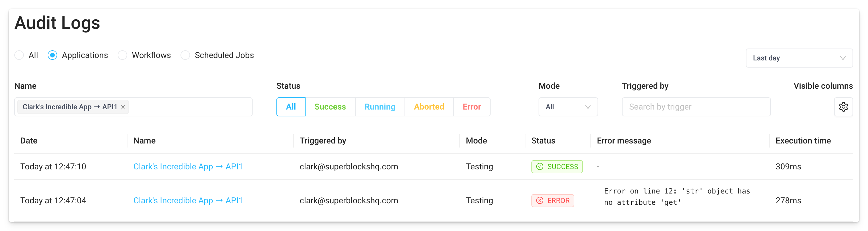
Task: Switch to the Aborted status tab
Action: tap(429, 107)
